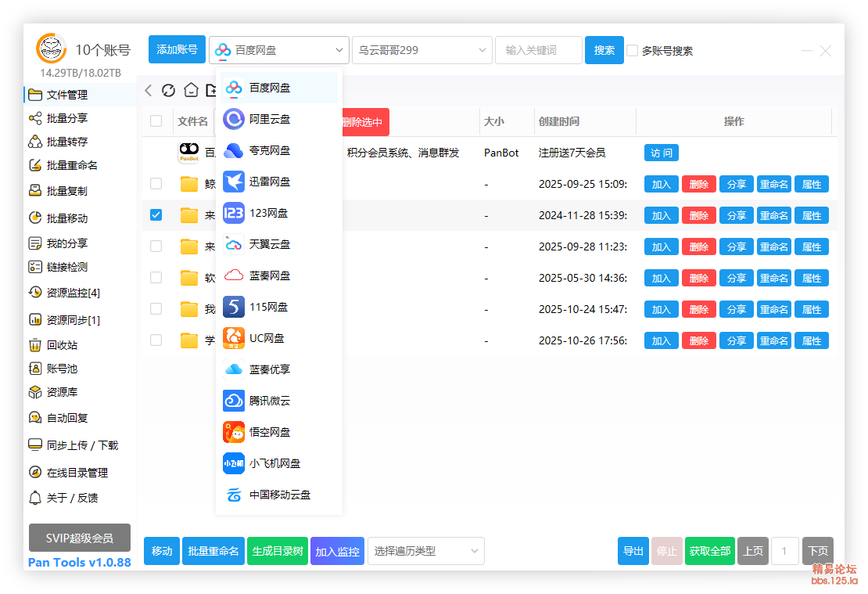Open 我的分享 in the sidebar
The width and height of the screenshot is (868, 594).
tap(81, 243)
